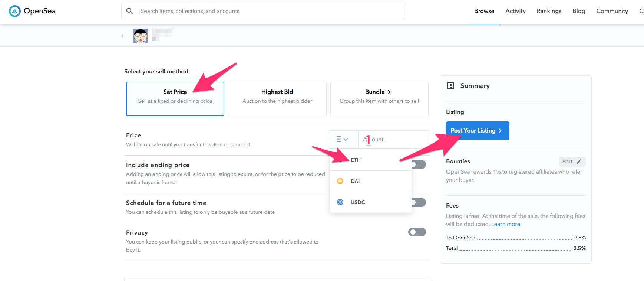The width and height of the screenshot is (644, 281).
Task: Open the Community navigation link
Action: pyautogui.click(x=612, y=11)
